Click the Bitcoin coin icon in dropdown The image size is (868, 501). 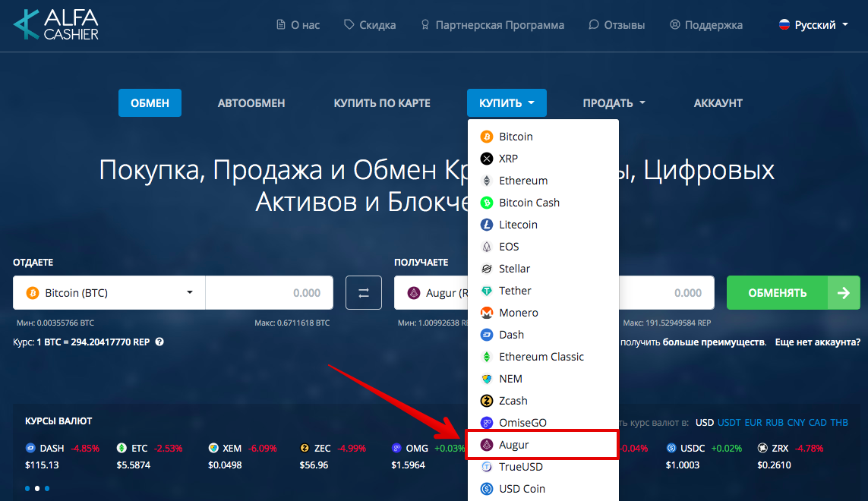487,137
